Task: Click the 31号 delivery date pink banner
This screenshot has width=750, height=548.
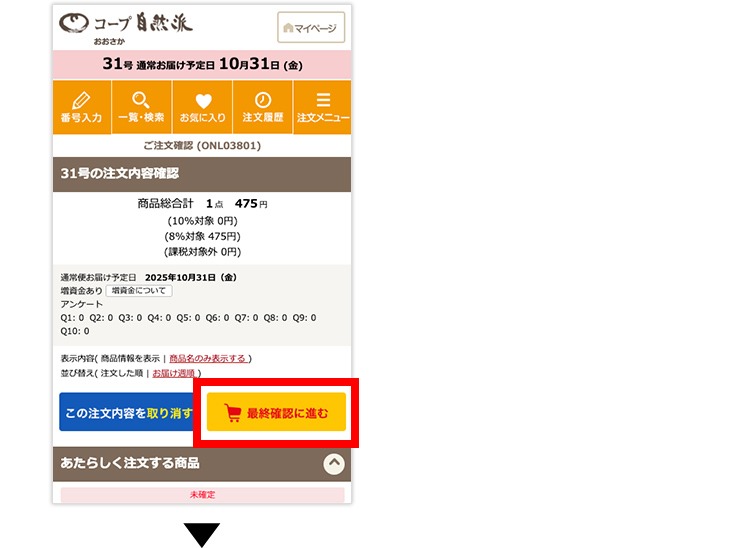Action: tap(202, 64)
